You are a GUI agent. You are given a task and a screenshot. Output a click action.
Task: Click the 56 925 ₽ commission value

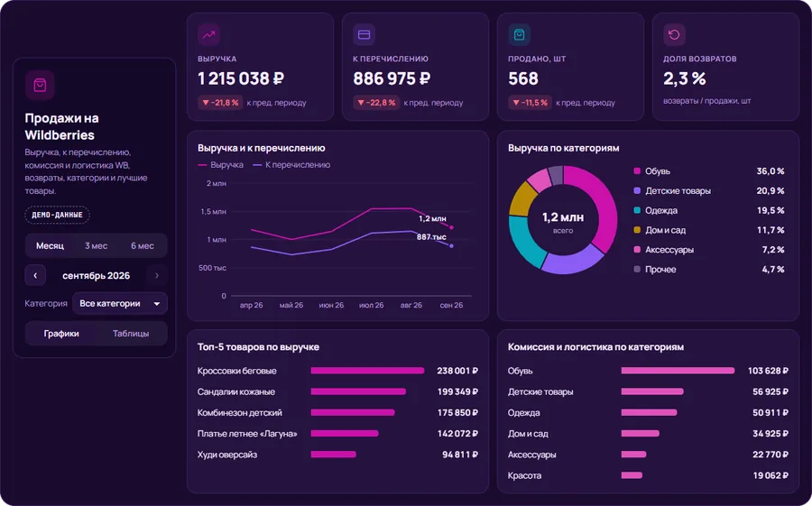770,391
